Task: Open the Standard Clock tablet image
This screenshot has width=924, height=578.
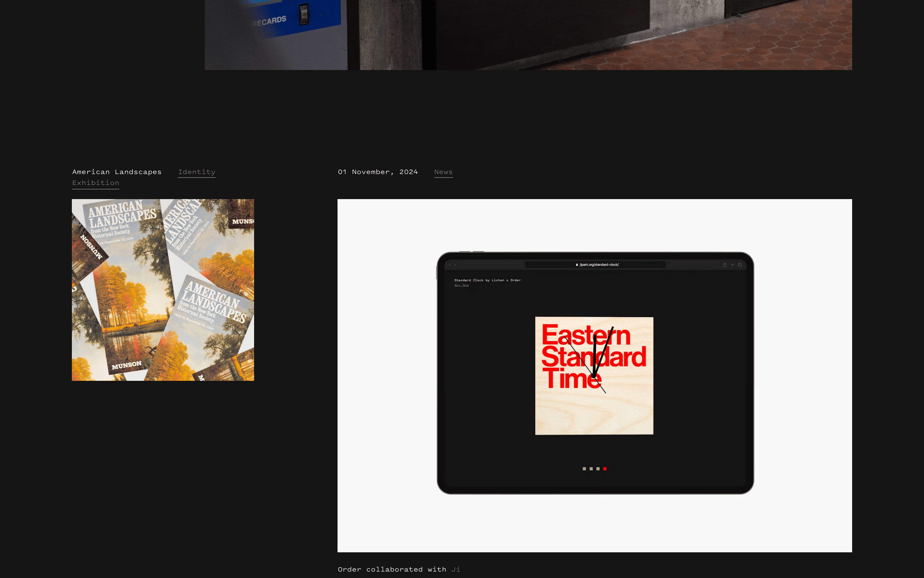Action: coord(595,375)
